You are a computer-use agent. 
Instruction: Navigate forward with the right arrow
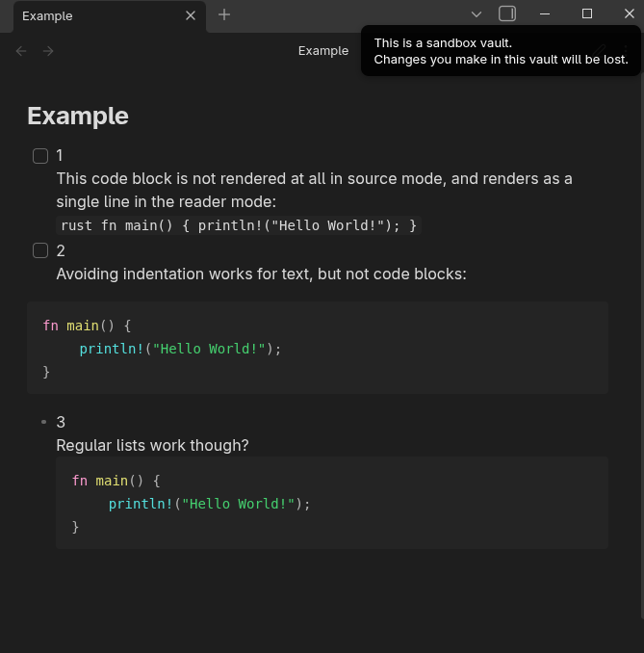(x=48, y=51)
